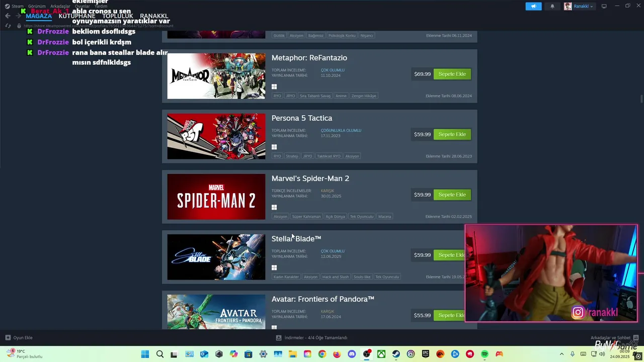Image resolution: width=644 pixels, height=362 pixels.
Task: Click the Spider-Man 2 cover image
Action: tap(216, 197)
